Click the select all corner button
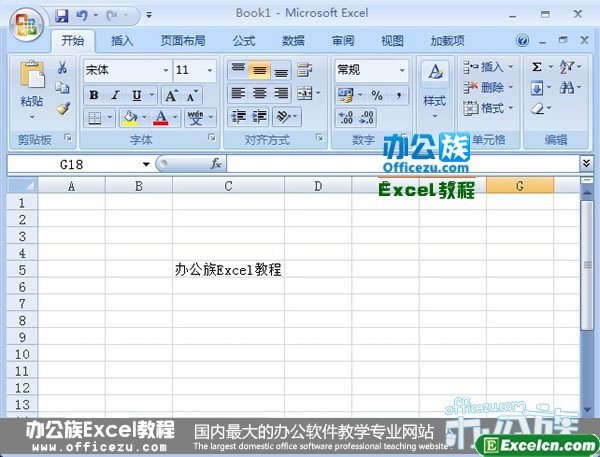 point(22,186)
